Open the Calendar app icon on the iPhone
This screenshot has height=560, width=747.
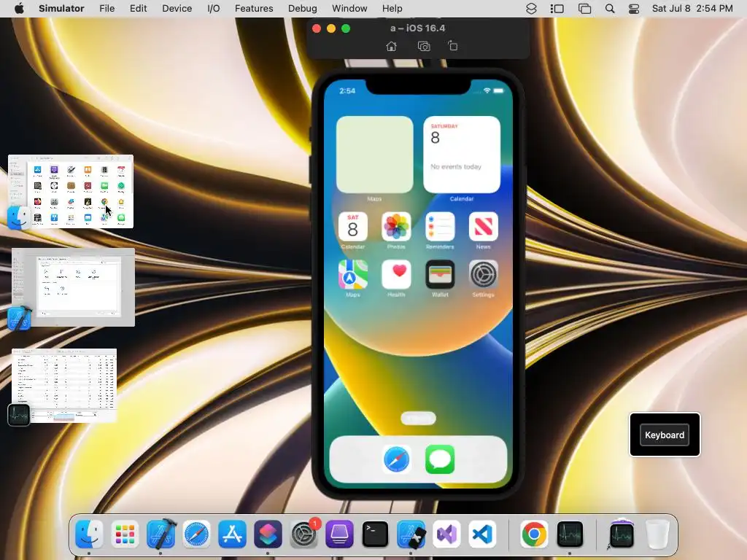(x=352, y=226)
